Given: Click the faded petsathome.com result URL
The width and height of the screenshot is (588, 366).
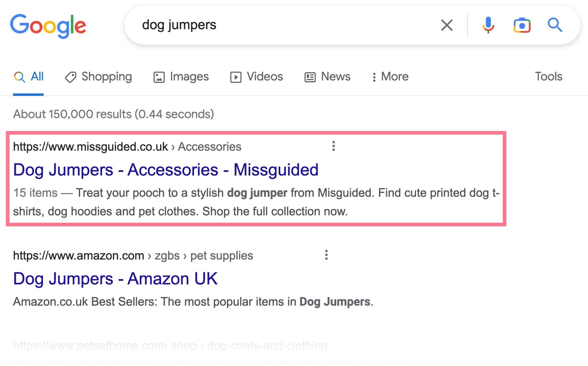Looking at the screenshot, I should point(170,346).
